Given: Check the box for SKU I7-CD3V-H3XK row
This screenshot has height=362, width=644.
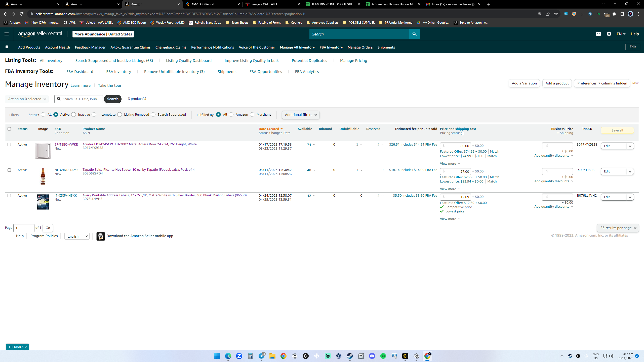Looking at the screenshot, I should point(9,196).
